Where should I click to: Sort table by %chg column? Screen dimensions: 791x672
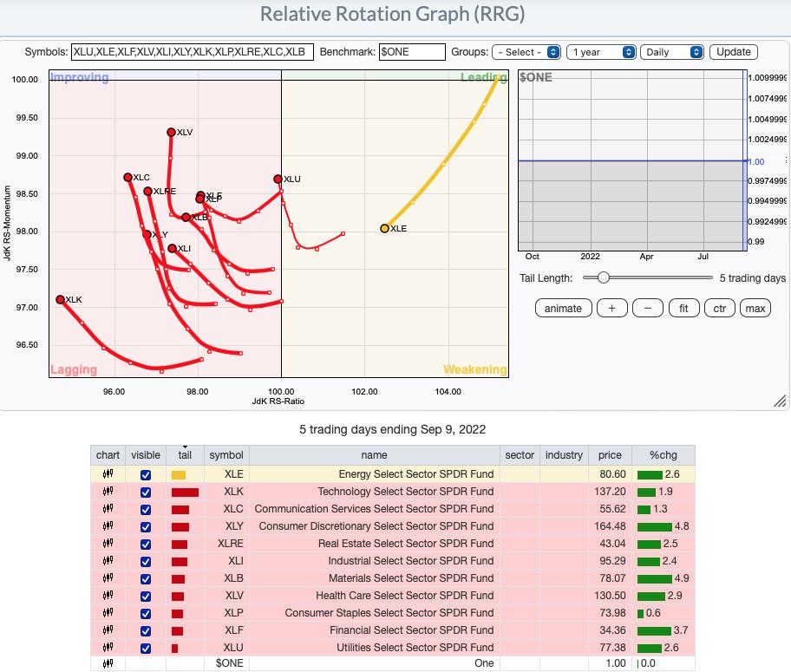(664, 455)
